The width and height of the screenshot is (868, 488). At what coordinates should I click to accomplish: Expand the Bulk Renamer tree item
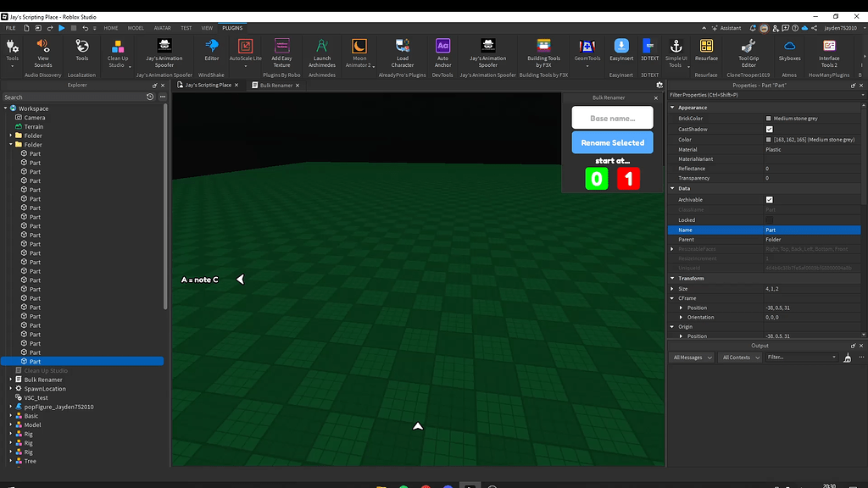coord(10,380)
